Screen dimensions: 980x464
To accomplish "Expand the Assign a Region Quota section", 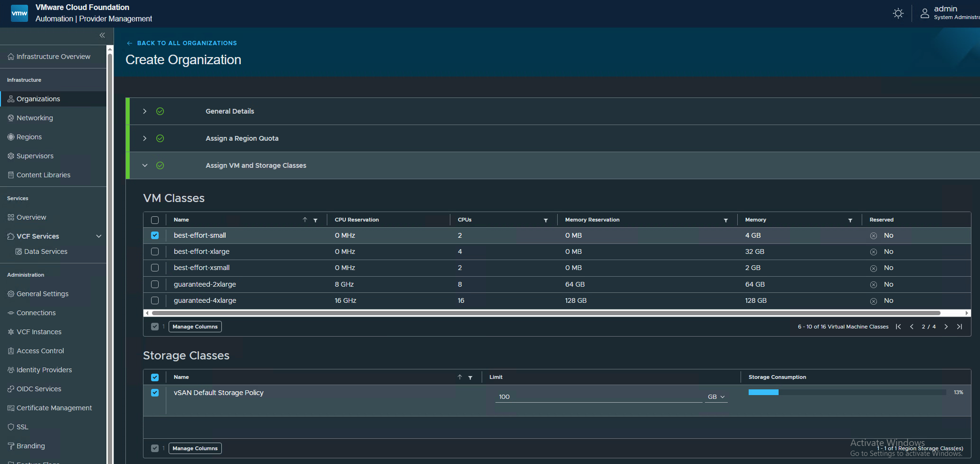I will (x=145, y=138).
